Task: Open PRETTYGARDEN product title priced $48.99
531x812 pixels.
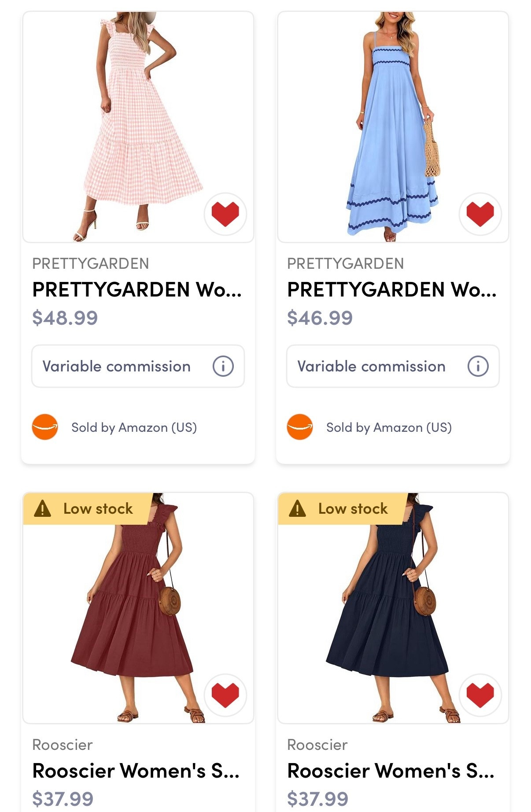Action: point(137,289)
